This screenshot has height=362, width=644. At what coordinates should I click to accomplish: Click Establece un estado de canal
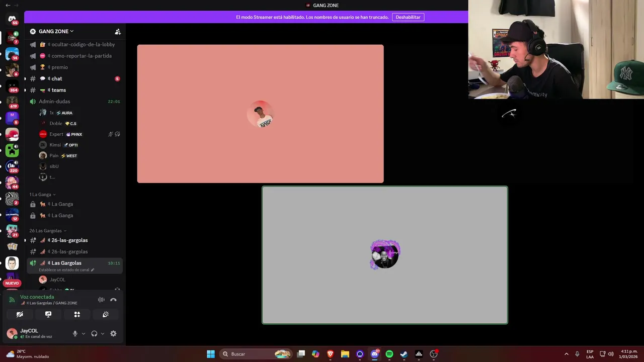pos(64,270)
